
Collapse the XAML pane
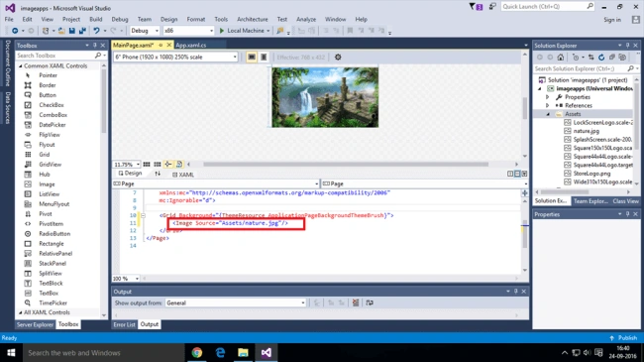tap(524, 174)
